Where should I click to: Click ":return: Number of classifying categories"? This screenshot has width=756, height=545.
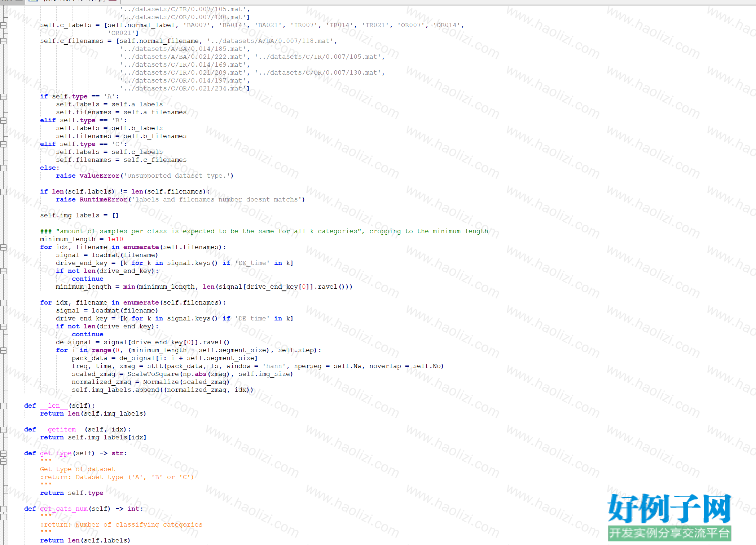121,525
